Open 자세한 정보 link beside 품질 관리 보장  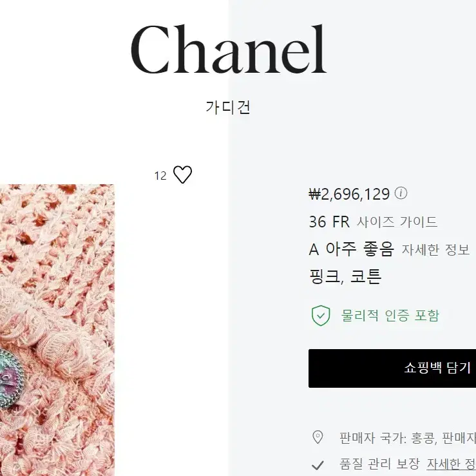[x=452, y=464]
